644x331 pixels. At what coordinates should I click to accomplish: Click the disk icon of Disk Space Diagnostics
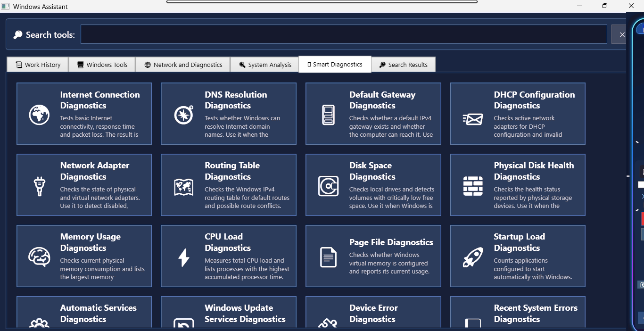[x=328, y=186]
